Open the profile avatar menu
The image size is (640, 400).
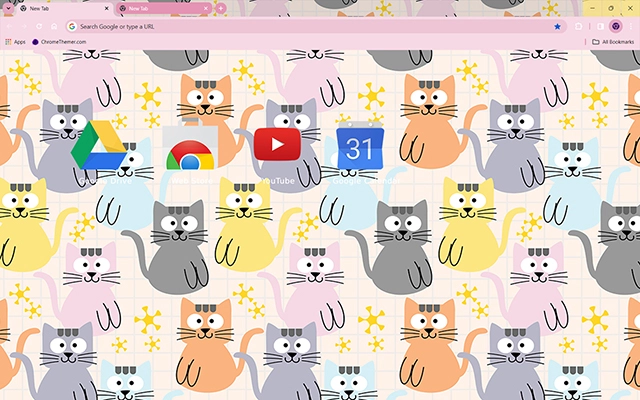[x=616, y=27]
